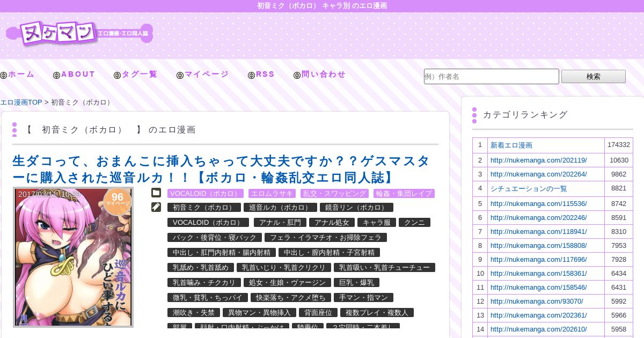Click the ranking count 7953
Viewport: 644px width, 338px height.
(x=619, y=245)
